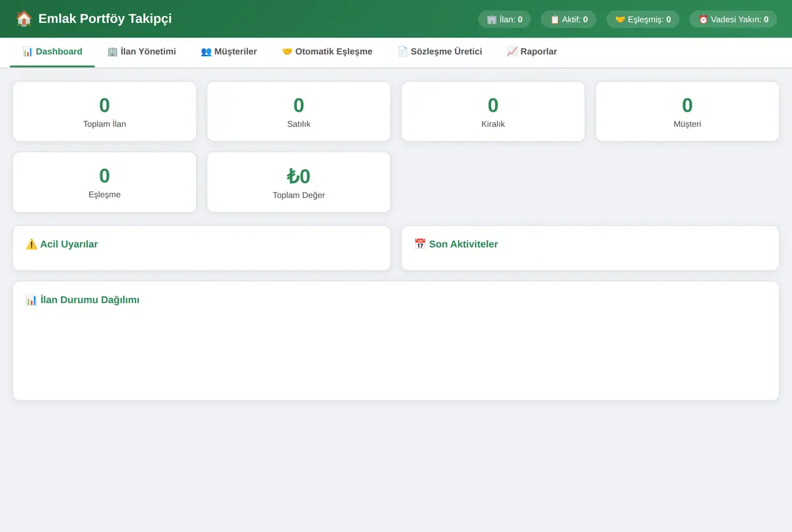Click the Toplam Değer stat card
The height and width of the screenshot is (532, 792).
(x=299, y=182)
